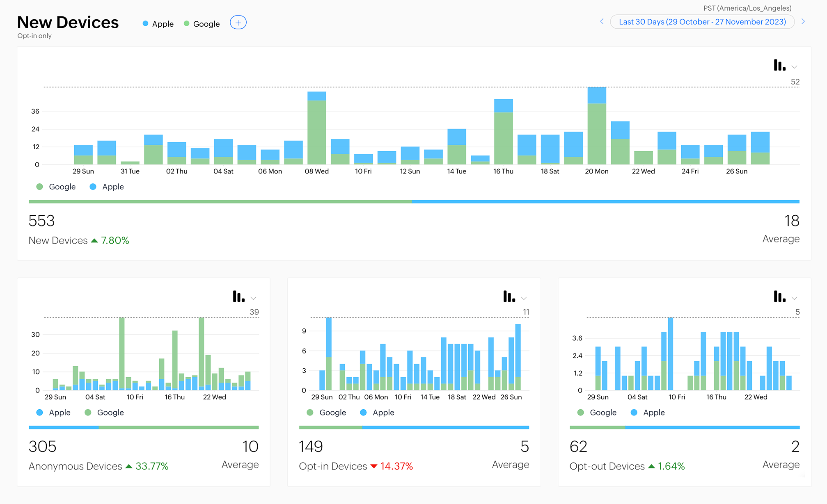Expand chart type chevron in main panel
The width and height of the screenshot is (827, 504).
tap(794, 67)
